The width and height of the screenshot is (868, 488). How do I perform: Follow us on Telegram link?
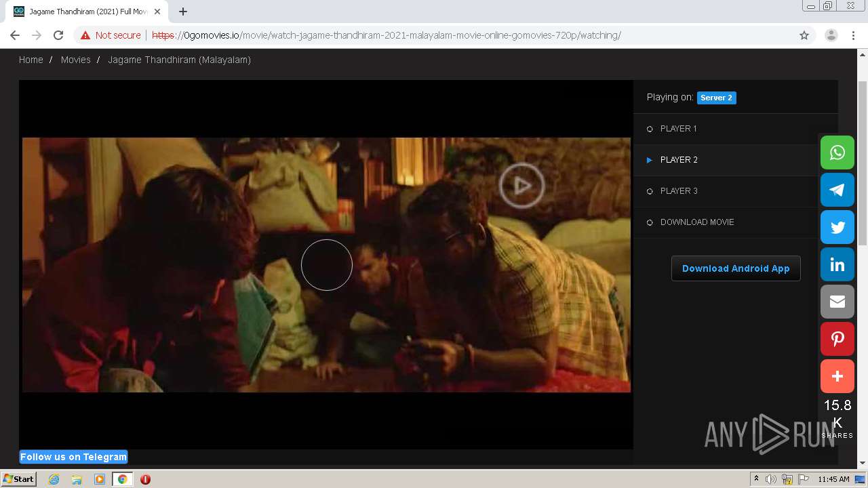(x=73, y=457)
